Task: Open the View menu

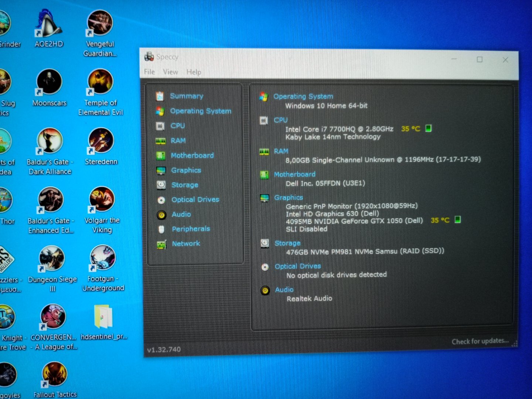Action: [x=171, y=72]
